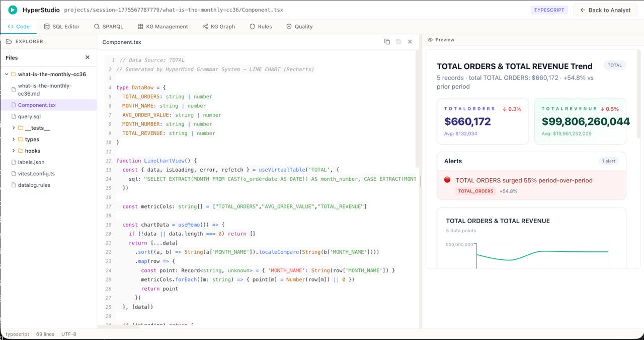This screenshot has width=644, height=340.
Task: Click the copy code icon in editor header
Action: (x=387, y=42)
